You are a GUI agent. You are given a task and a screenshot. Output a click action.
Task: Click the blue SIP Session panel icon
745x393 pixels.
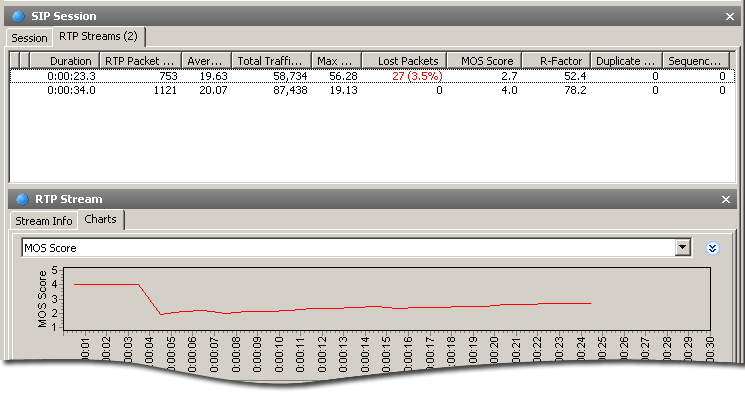(19, 16)
